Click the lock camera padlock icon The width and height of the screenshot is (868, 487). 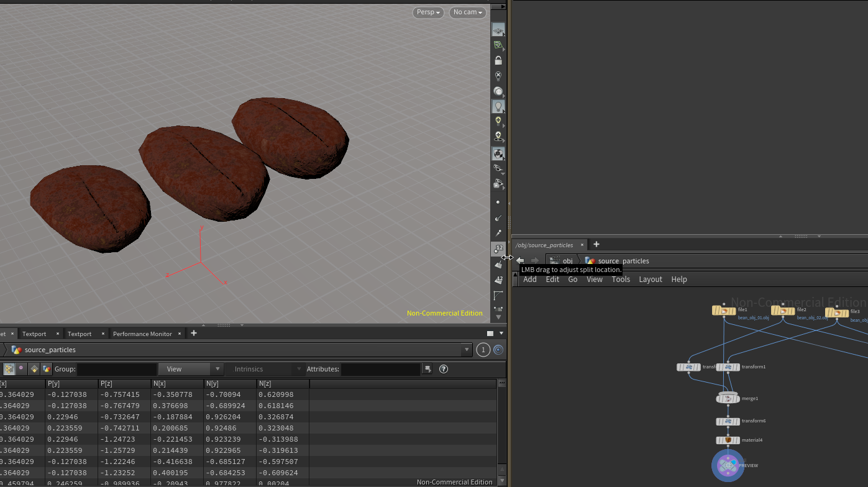498,60
